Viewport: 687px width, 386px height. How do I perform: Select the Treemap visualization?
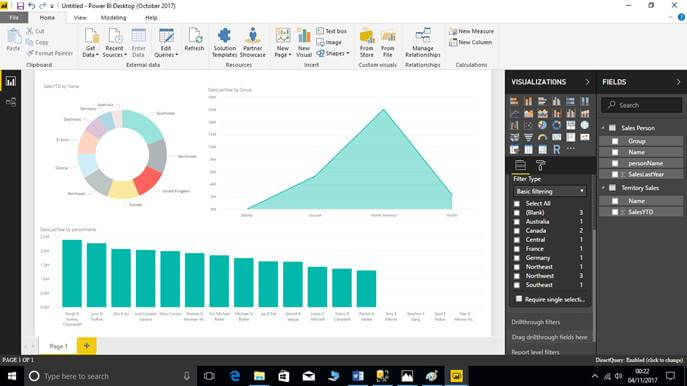(x=570, y=125)
